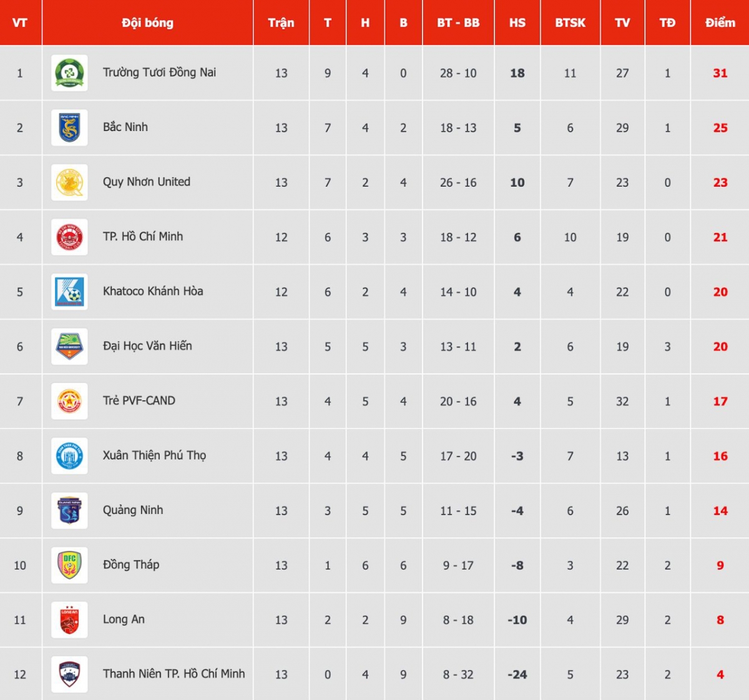
Task: Open the Quy Nhơn United logo
Action: coord(69,182)
